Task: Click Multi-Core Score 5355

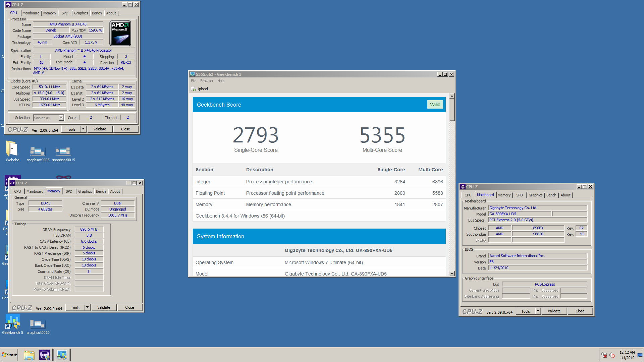Action: [x=382, y=135]
